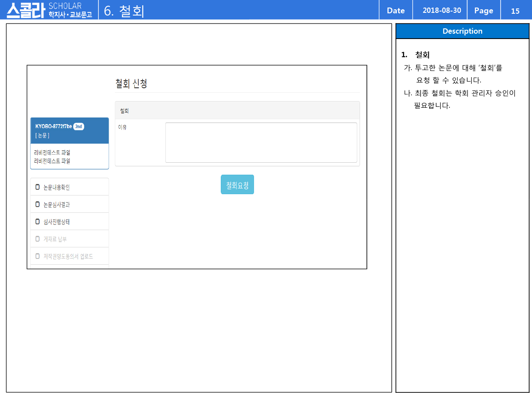Click the 2nd revision badge

(78, 126)
